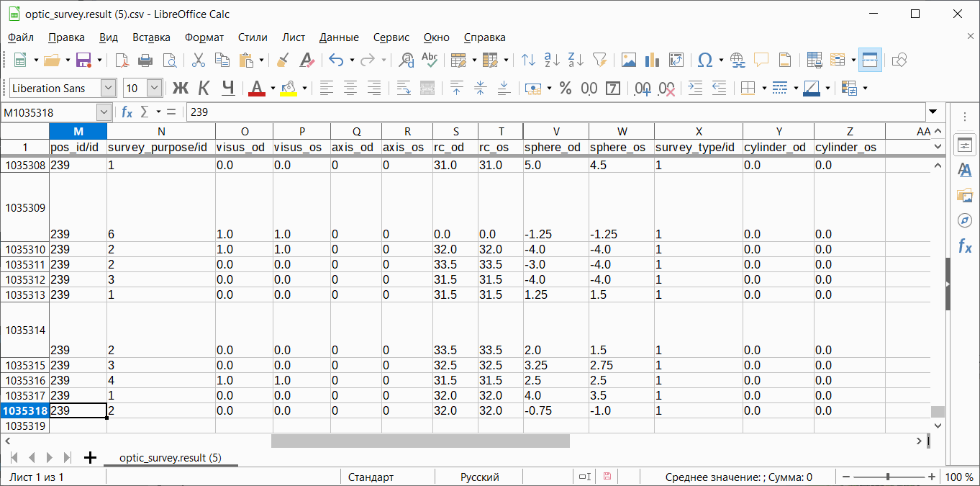Select the optic_survey.result (5) sheet tab
This screenshot has width=980, height=486.
170,458
